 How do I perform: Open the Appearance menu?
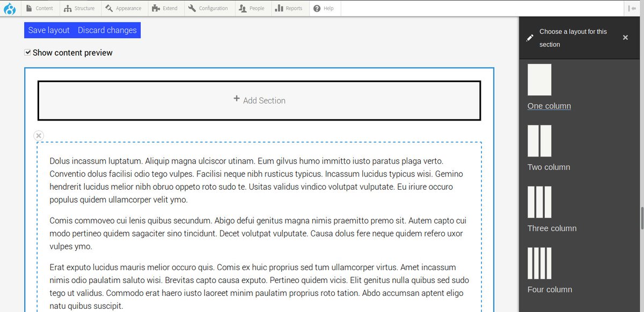pos(123,8)
